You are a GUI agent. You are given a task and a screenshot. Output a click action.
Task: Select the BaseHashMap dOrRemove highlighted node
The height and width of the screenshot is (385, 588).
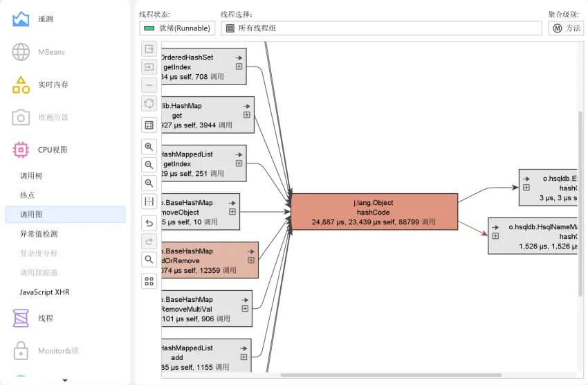pyautogui.click(x=210, y=260)
